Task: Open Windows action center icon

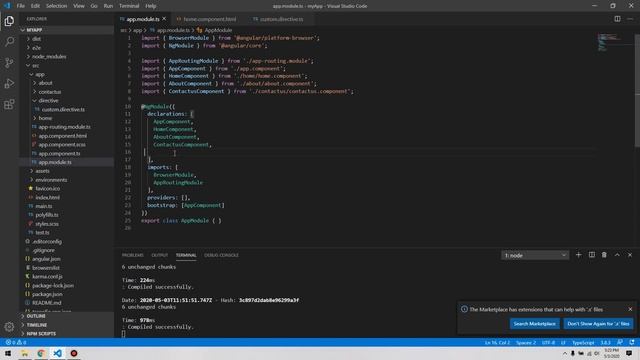Action: tap(629, 353)
